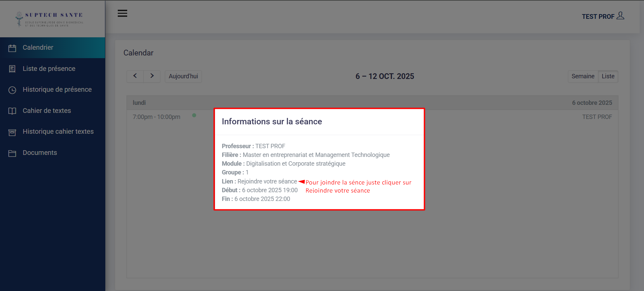Open the user profile icon
Image resolution: width=644 pixels, height=291 pixels.
click(x=620, y=16)
